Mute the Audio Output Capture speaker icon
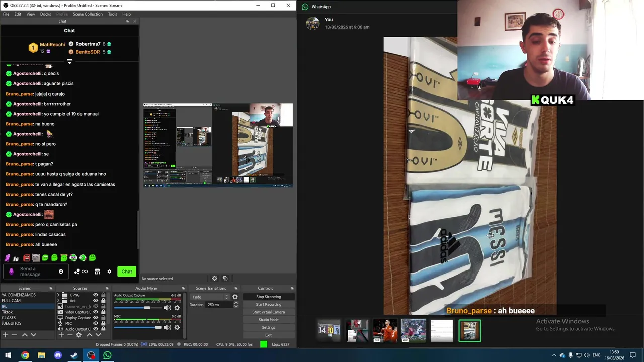 [x=167, y=308]
